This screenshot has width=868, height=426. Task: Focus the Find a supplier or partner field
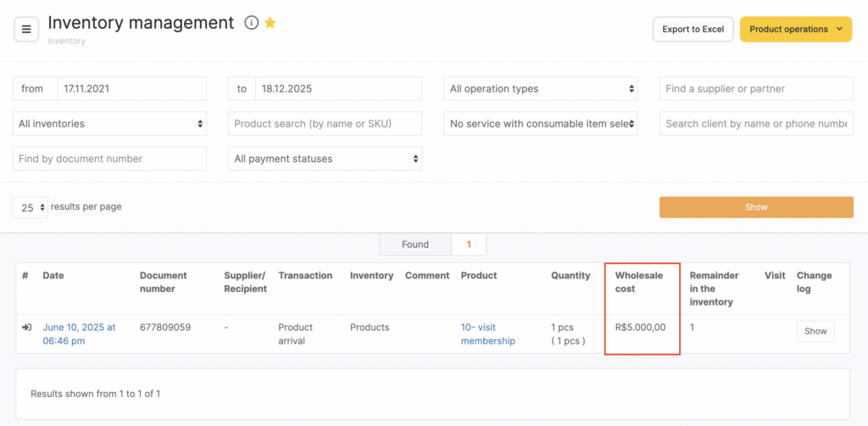click(x=756, y=88)
